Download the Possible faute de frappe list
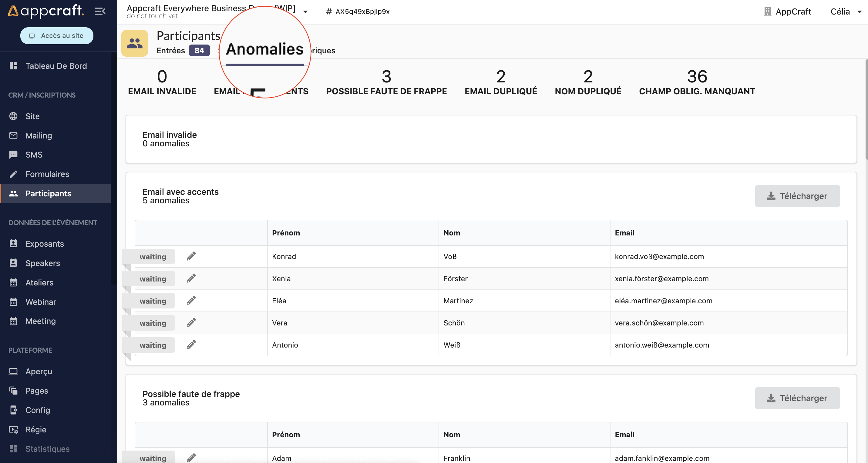Screen dimensions: 868x463 tap(797, 398)
